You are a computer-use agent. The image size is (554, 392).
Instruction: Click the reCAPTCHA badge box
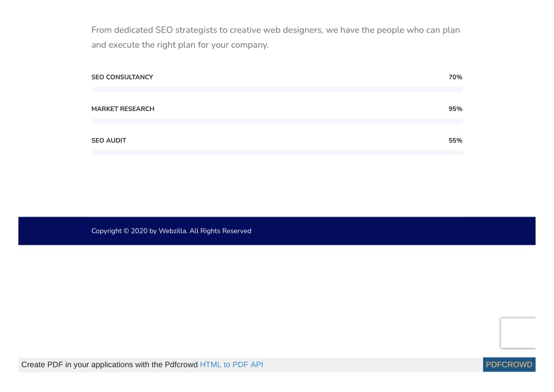(x=518, y=333)
